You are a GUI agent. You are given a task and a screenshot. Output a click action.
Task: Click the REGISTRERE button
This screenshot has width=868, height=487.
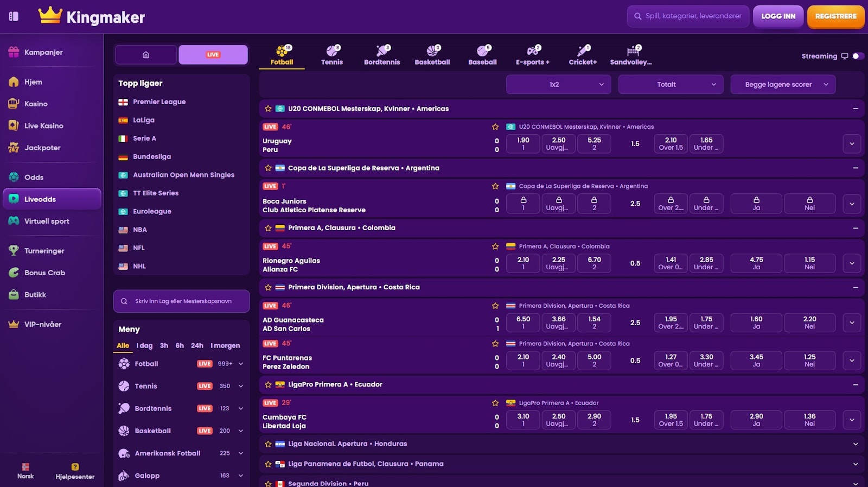pos(835,16)
